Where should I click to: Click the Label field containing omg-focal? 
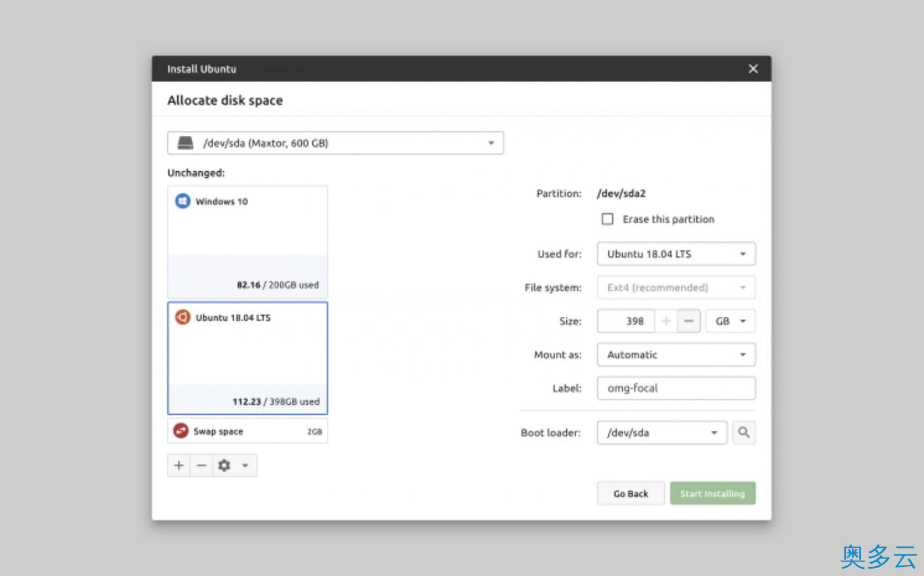pos(676,388)
